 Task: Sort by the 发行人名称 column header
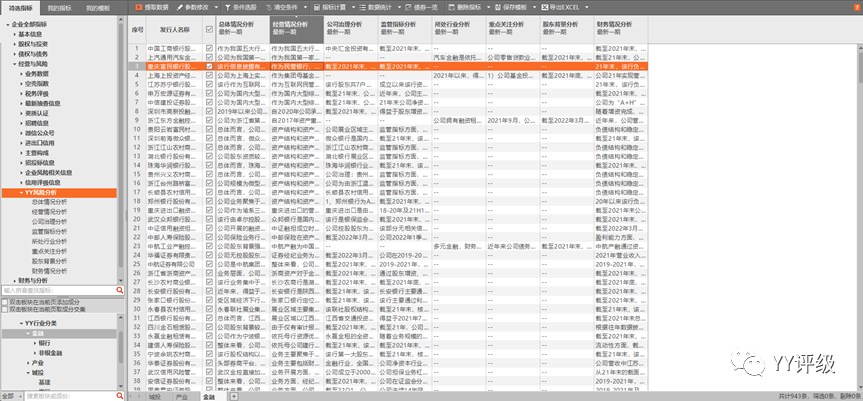[174, 29]
